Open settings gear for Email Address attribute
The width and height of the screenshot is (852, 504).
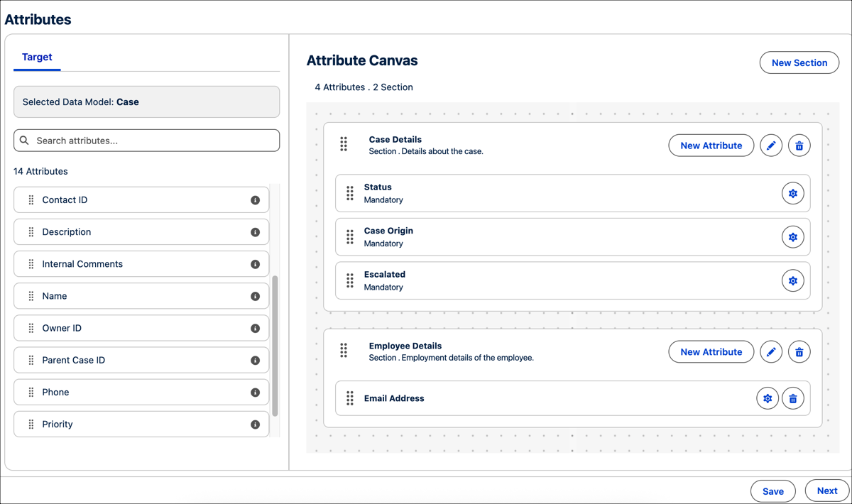[768, 399]
